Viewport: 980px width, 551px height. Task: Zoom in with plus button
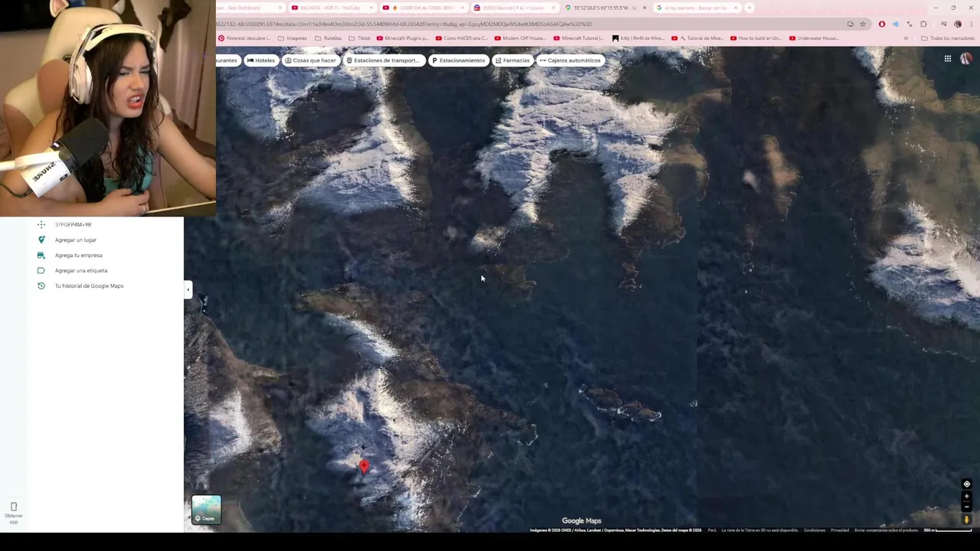[966, 496]
